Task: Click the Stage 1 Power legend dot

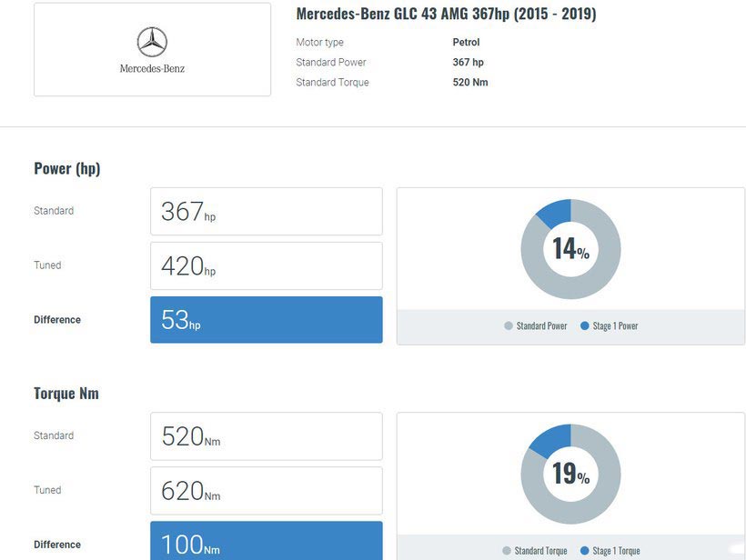Action: click(x=585, y=325)
